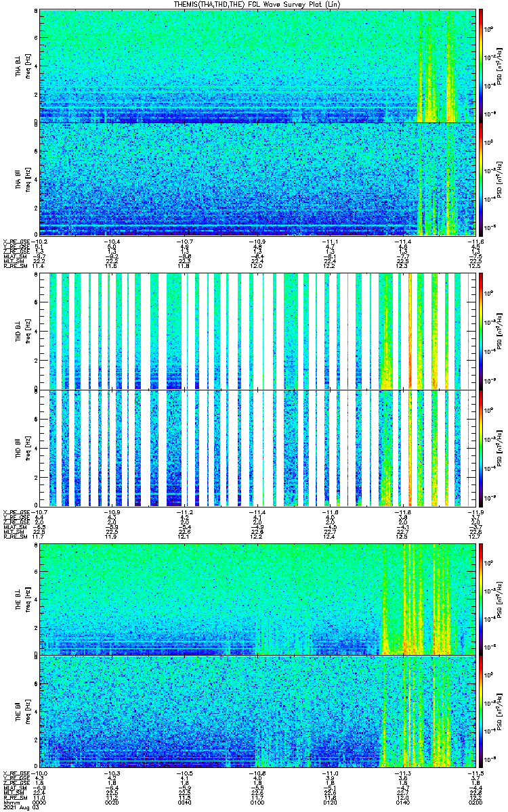Click the PSD color bar beside THE B∥
Screen dimensions: 508x812
(481, 711)
